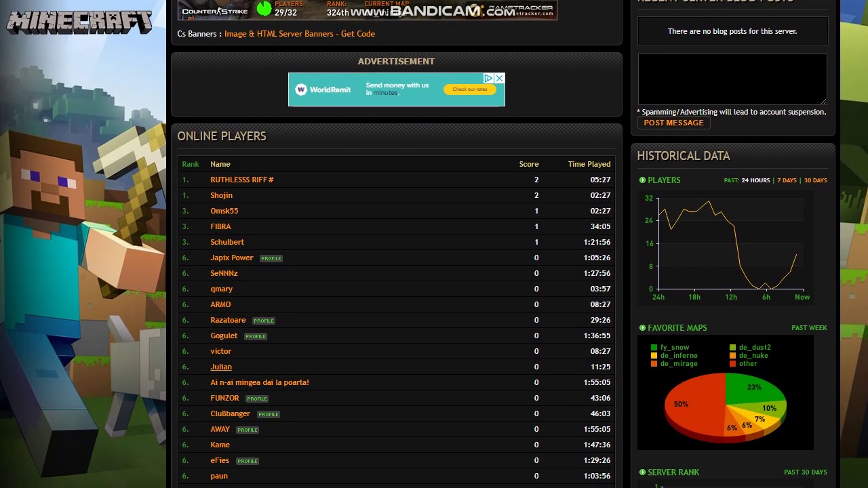Open player qmary link

221,289
